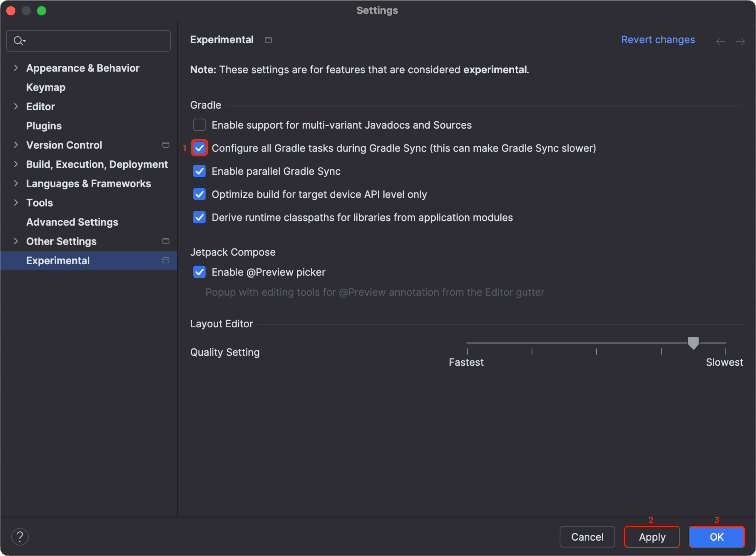Click the red close window button

11,11
